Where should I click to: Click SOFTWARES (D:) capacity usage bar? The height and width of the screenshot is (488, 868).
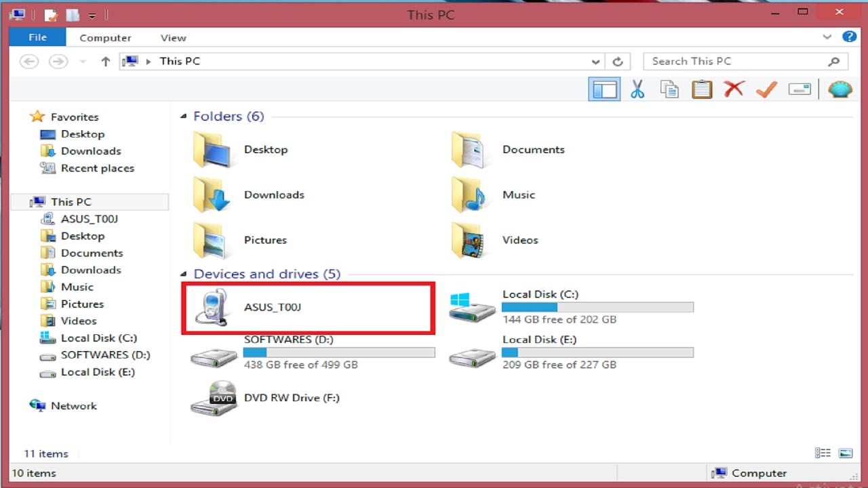point(339,352)
